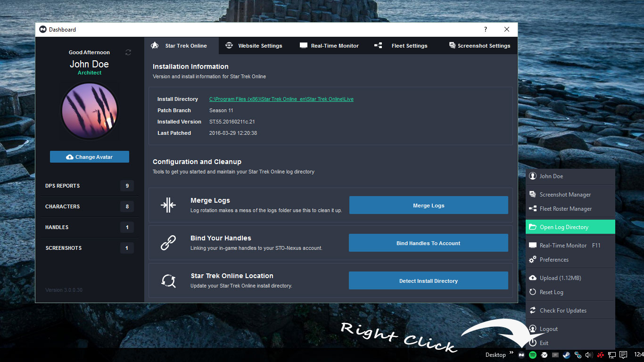Image resolution: width=644 pixels, height=362 pixels.
Task: Click the Merge Logs crossing-lines icon
Action: coord(168,205)
